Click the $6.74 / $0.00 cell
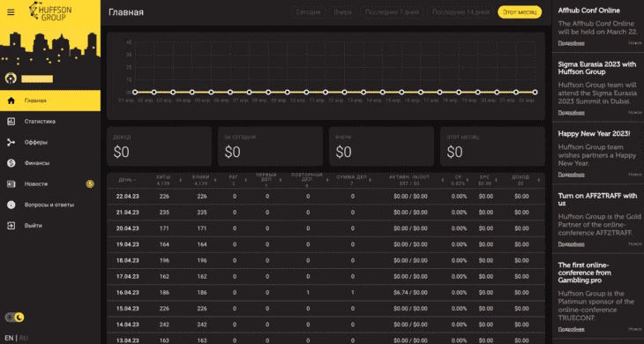This screenshot has width=644, height=344. 410,293
